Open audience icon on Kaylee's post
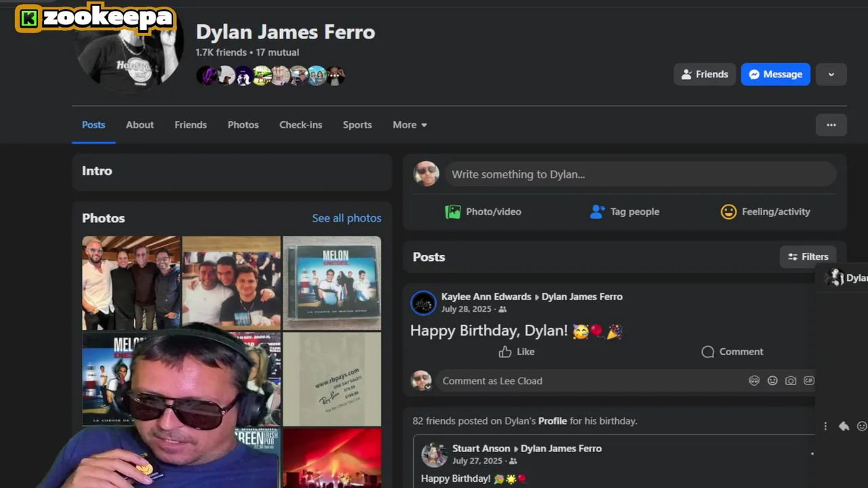 click(x=502, y=309)
